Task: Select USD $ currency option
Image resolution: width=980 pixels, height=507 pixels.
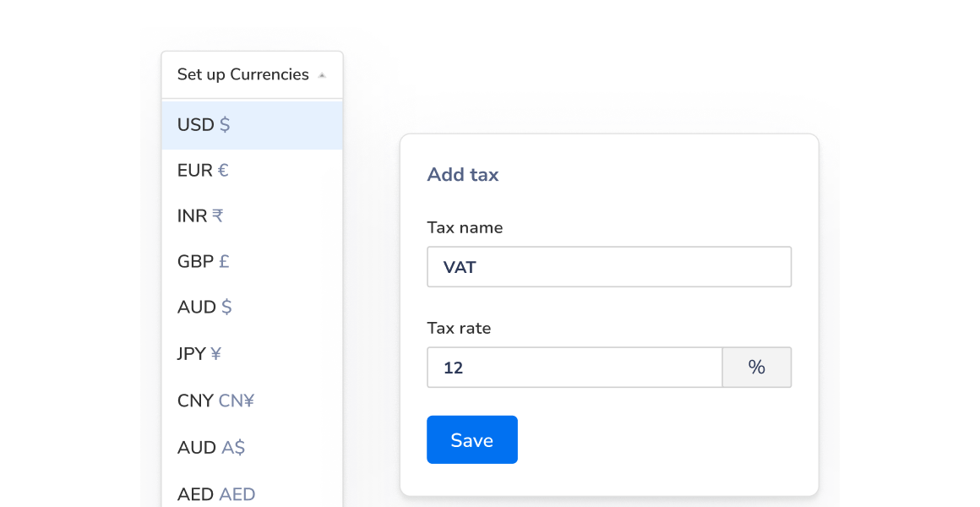Action: point(252,125)
